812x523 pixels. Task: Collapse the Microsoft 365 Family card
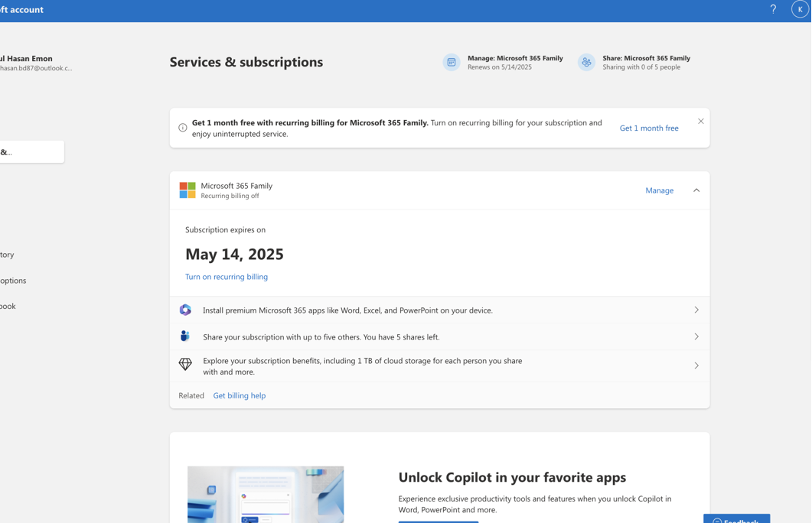click(x=696, y=190)
